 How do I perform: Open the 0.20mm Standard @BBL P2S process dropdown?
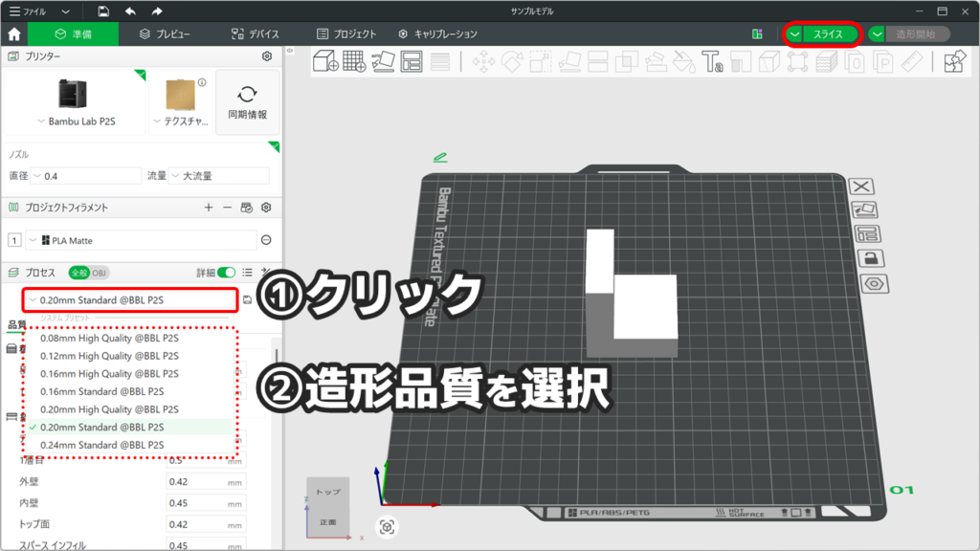pos(131,300)
